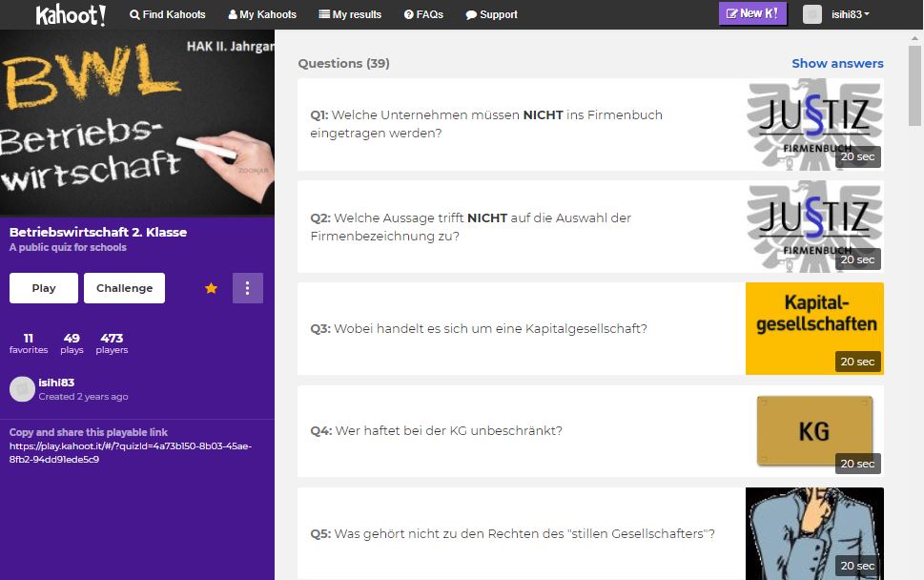Select question Q3 about Kapitalgesellschaft

click(x=590, y=329)
